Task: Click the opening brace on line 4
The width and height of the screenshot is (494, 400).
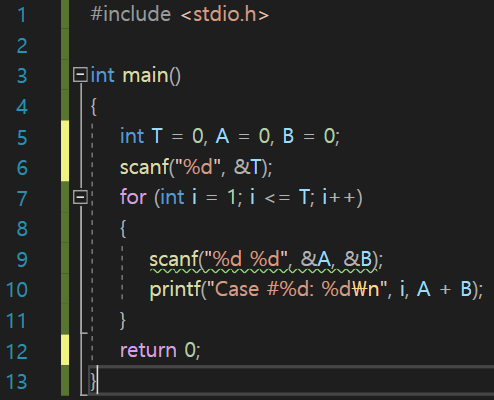Action: tap(93, 107)
